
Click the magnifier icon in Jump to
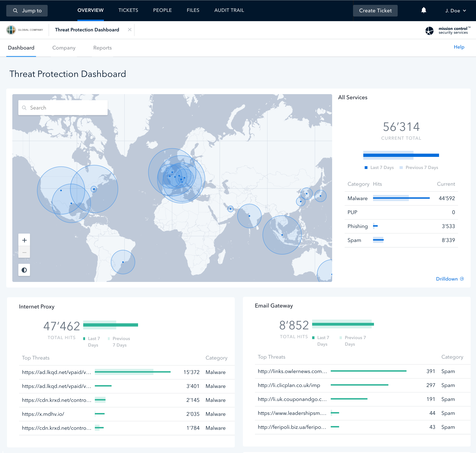point(15,11)
